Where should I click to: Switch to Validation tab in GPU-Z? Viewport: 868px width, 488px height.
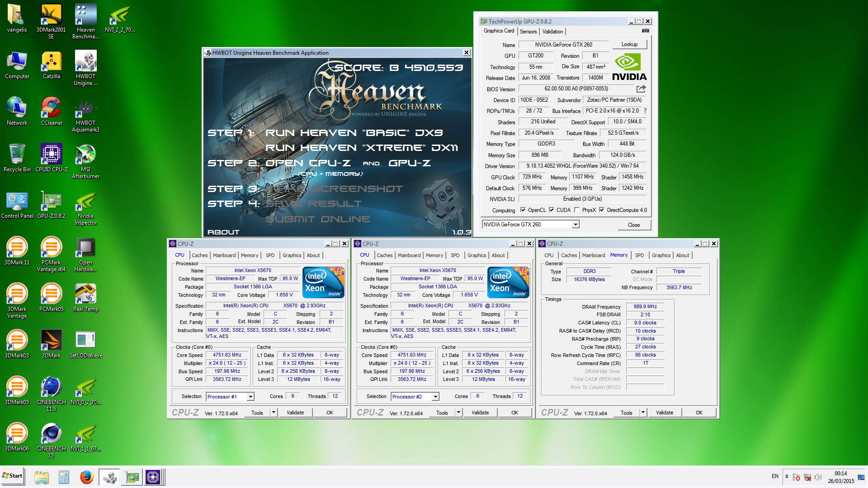pyautogui.click(x=552, y=32)
